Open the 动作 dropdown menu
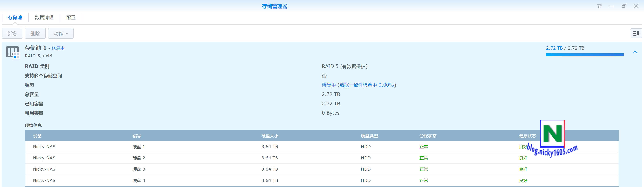The height and width of the screenshot is (187, 644). coord(61,33)
